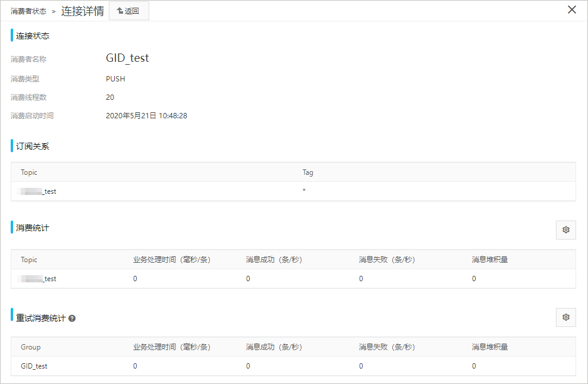Click 消息堆积量 header in 消费统计 table
Screen dimensions: 588x384
pos(490,260)
